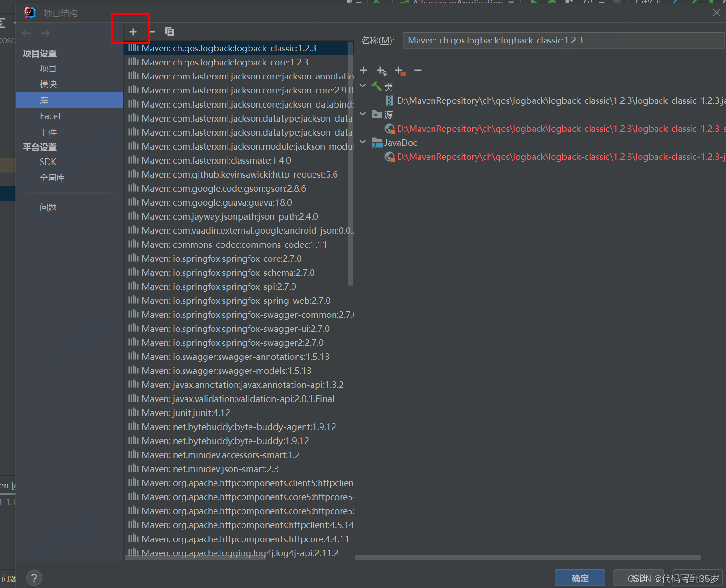
Task: Select Maven: com.vaadin.external.google:android-json library
Action: pos(238,230)
